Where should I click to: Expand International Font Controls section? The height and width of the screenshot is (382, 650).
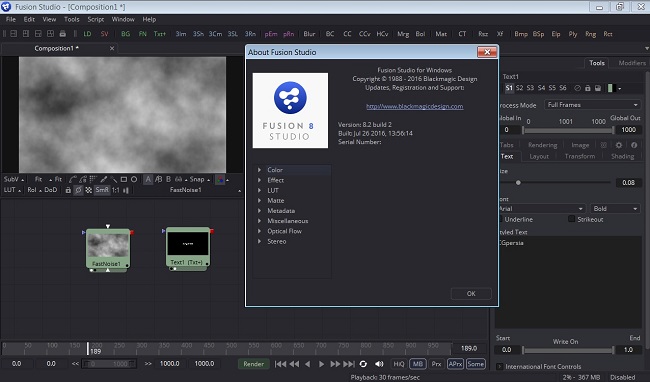click(500, 366)
